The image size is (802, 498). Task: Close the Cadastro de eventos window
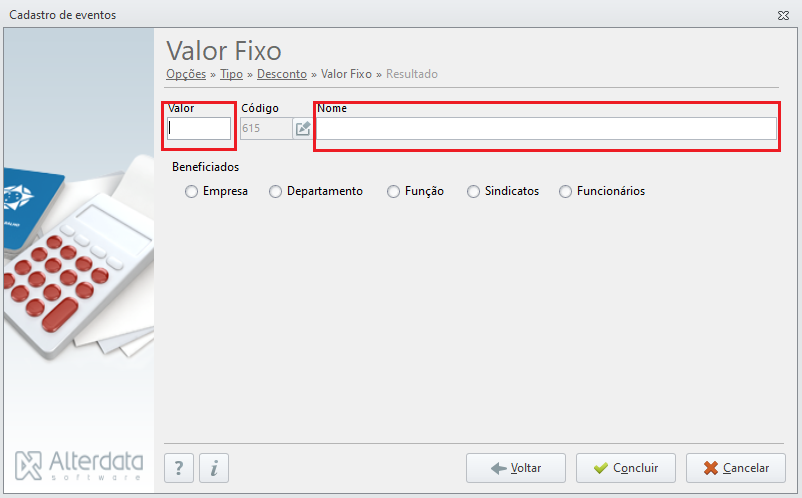(x=783, y=15)
